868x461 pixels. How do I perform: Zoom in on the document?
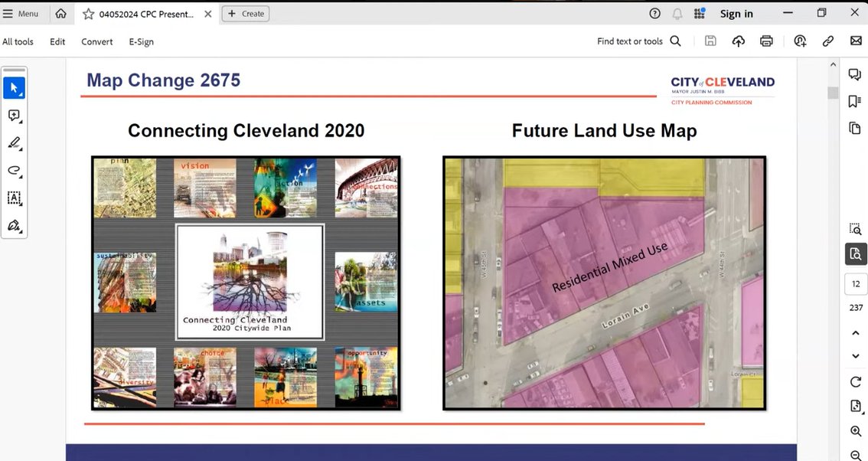(856, 431)
